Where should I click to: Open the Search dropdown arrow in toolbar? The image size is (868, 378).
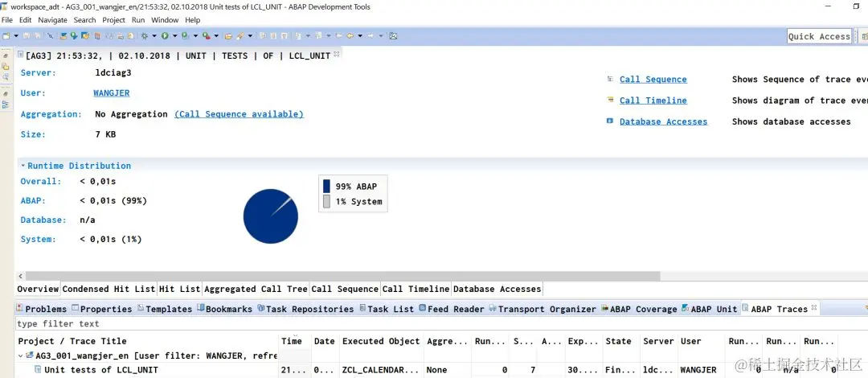pos(250,36)
